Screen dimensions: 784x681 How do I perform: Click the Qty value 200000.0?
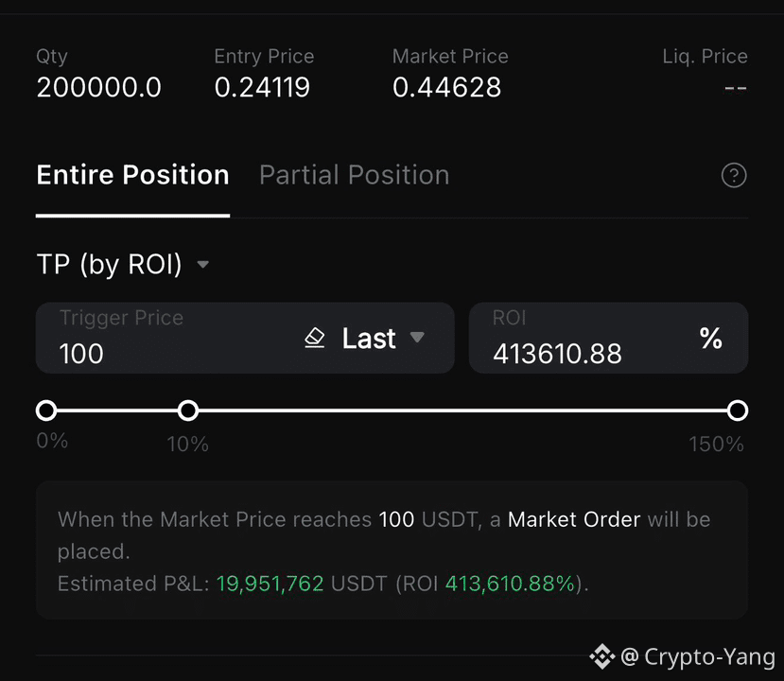[98, 88]
